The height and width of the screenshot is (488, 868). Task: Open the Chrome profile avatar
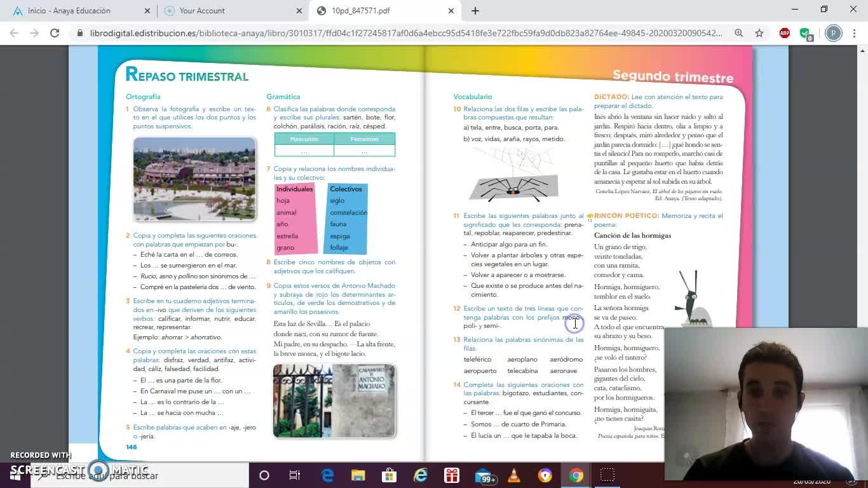point(833,33)
